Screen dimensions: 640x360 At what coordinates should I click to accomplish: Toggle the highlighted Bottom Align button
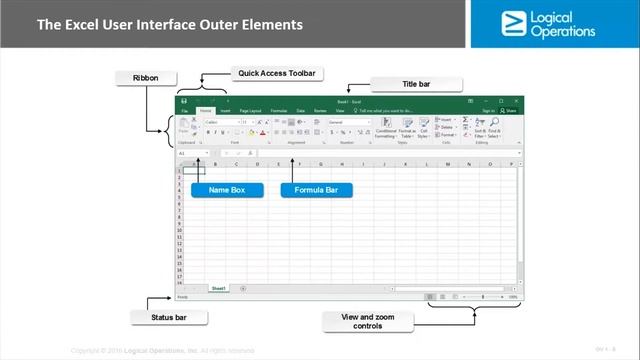click(291, 122)
